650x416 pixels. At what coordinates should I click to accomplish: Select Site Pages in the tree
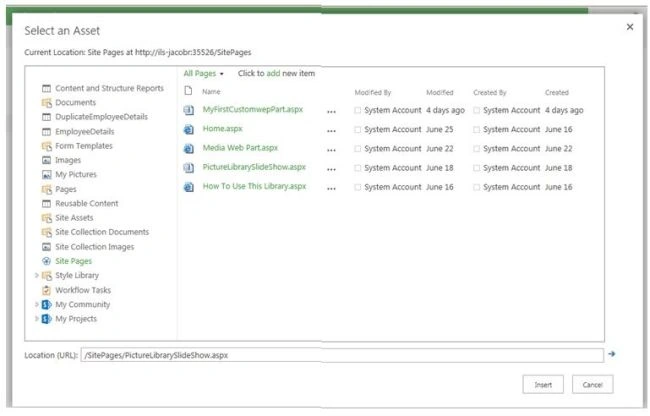(x=73, y=261)
